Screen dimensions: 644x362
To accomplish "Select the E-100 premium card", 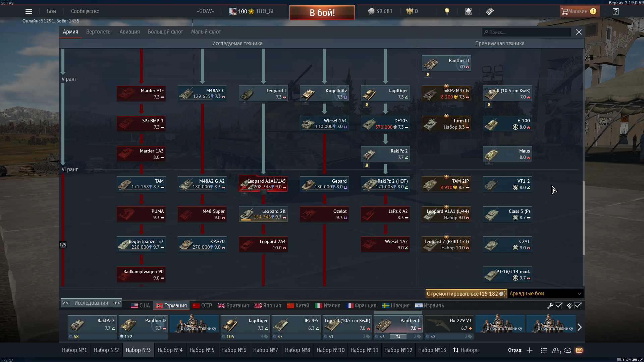I will pos(507,124).
